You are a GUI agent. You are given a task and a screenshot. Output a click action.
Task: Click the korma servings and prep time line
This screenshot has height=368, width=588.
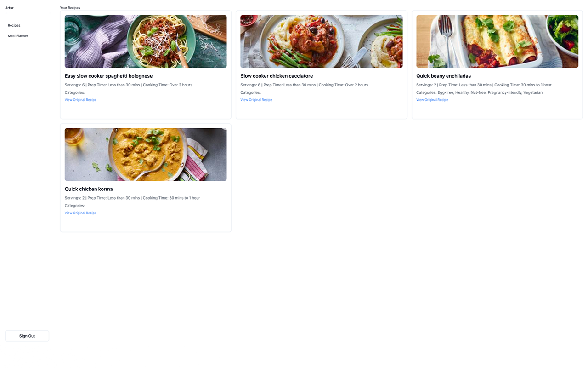coord(132,198)
